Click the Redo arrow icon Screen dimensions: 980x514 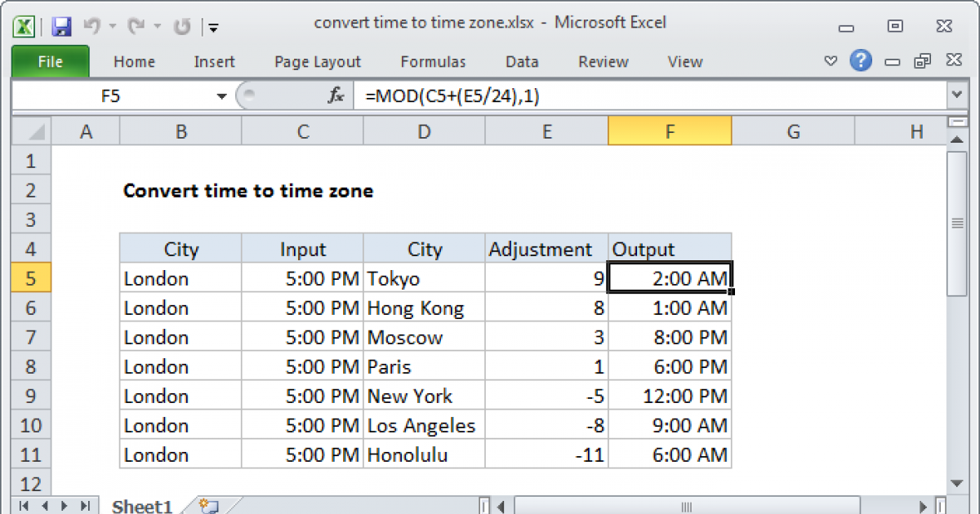(137, 26)
